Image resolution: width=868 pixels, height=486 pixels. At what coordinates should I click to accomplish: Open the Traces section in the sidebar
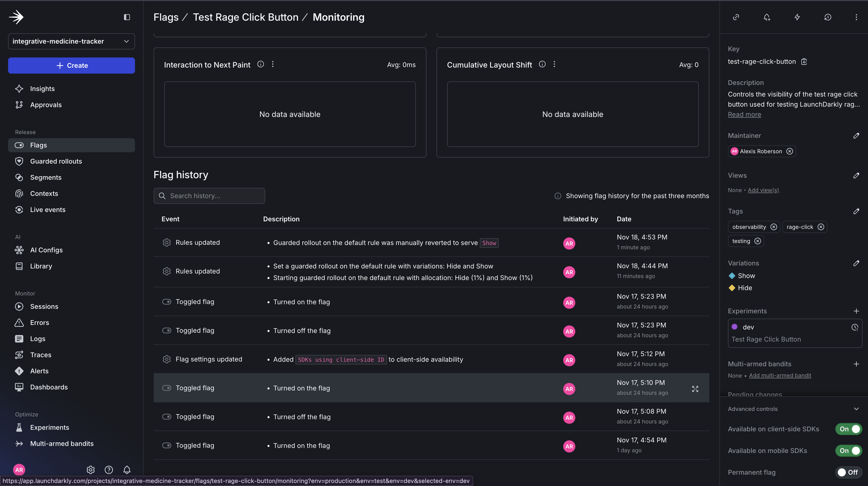click(x=41, y=354)
